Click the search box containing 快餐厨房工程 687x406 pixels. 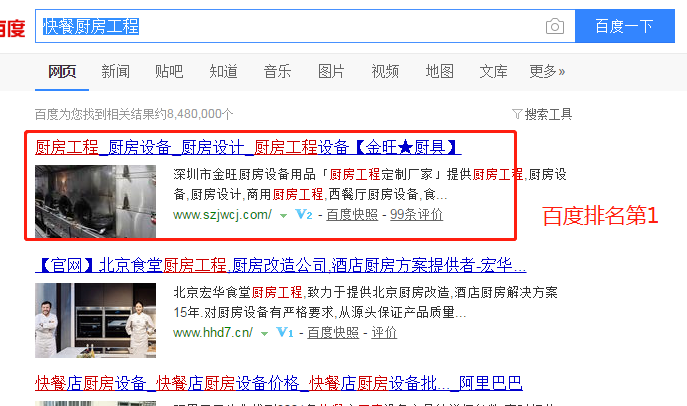coord(290,27)
